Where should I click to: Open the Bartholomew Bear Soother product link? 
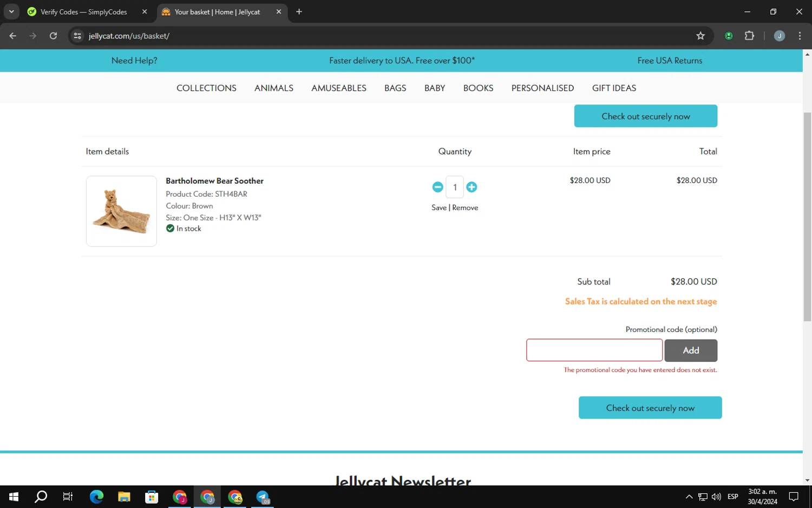pyautogui.click(x=214, y=181)
